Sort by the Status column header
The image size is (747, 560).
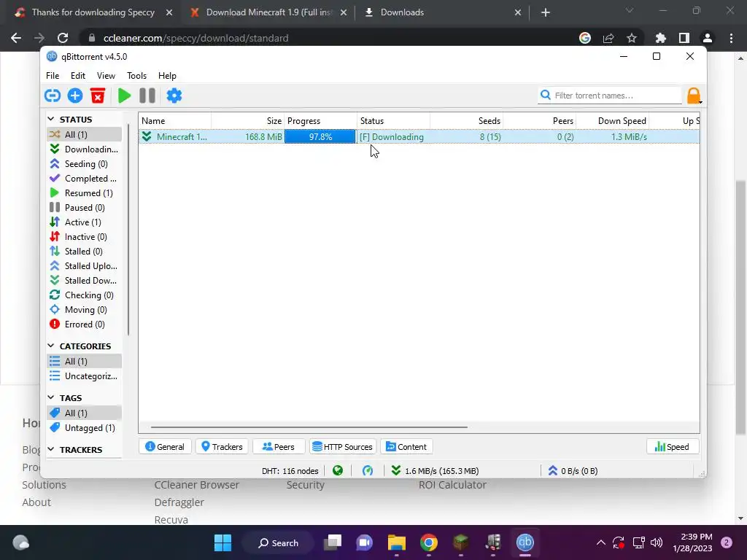point(393,121)
